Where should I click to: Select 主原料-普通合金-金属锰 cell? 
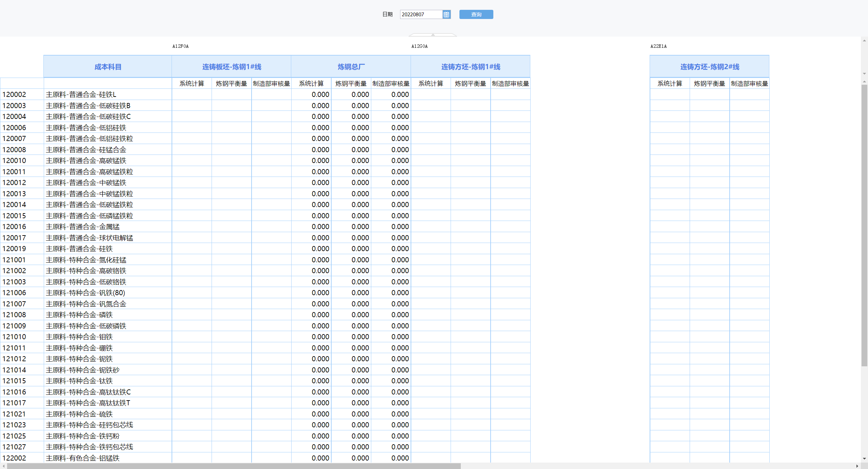[108, 227]
